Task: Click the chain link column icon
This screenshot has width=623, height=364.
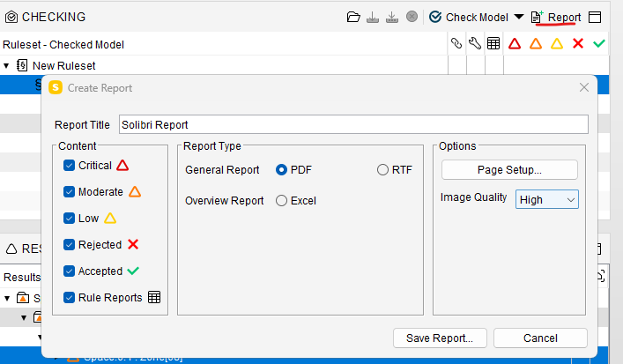Action: coord(456,43)
